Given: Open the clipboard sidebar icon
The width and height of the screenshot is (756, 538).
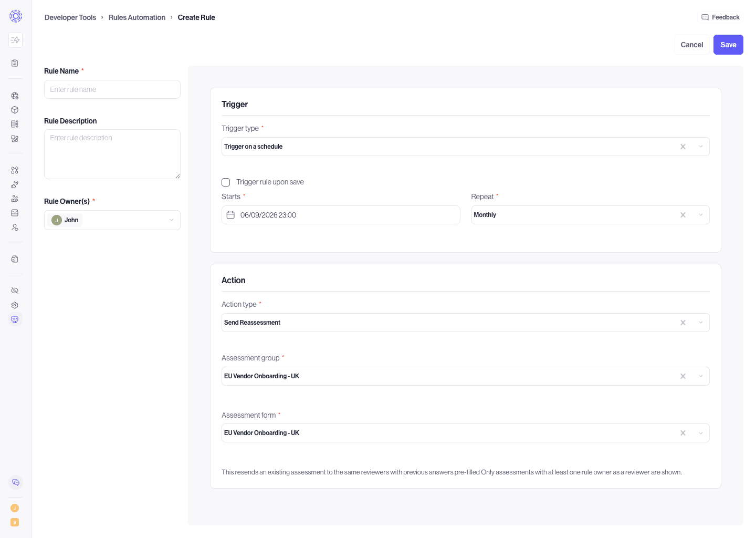Looking at the screenshot, I should [15, 63].
